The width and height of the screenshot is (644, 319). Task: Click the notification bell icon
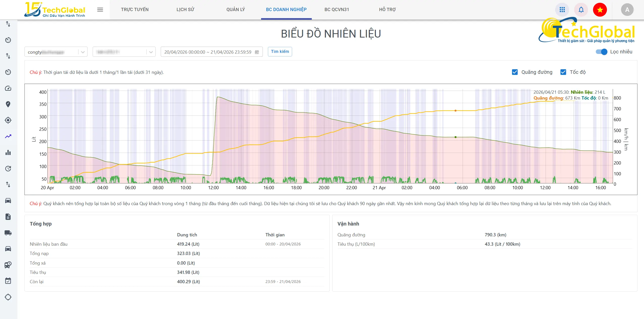(581, 10)
